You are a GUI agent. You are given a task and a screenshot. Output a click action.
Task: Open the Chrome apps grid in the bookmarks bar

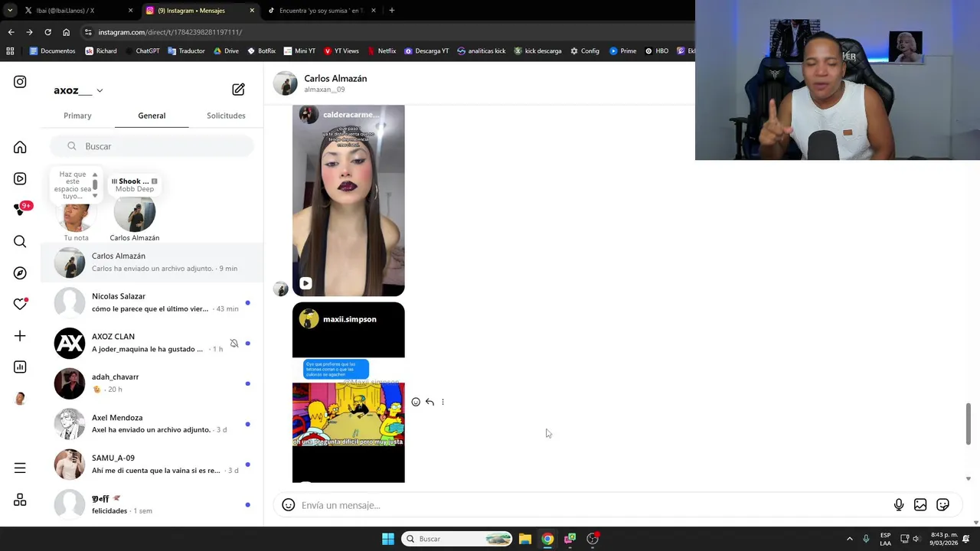pyautogui.click(x=10, y=51)
